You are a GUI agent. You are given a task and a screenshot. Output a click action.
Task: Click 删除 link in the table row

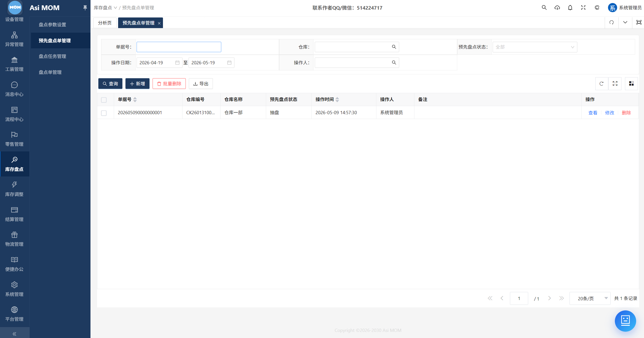[x=626, y=113]
